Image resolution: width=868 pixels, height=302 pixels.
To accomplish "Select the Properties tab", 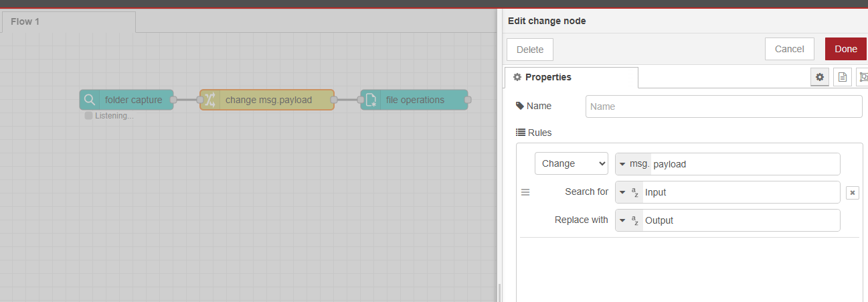I will [x=571, y=77].
